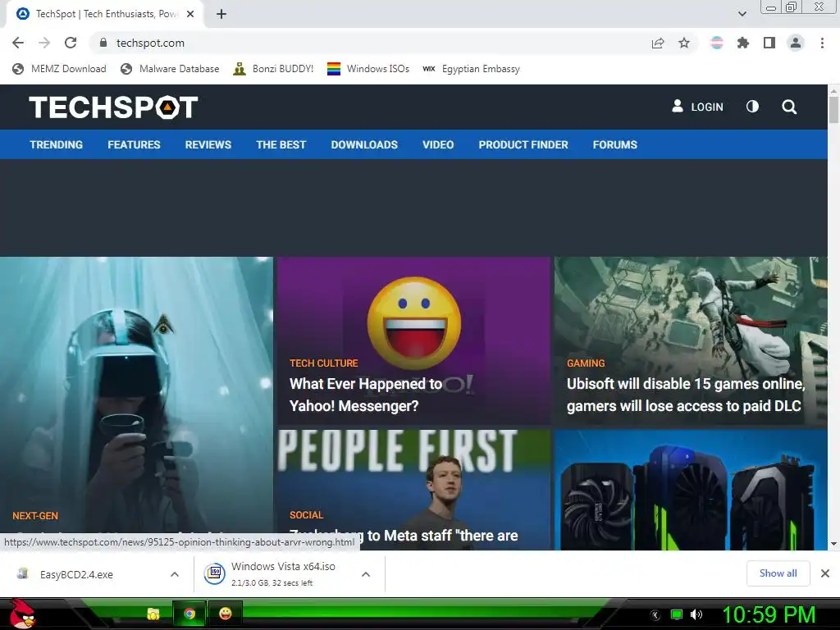Viewport: 840px width, 630px height.
Task: Click the LOGIN user button
Action: click(x=697, y=107)
